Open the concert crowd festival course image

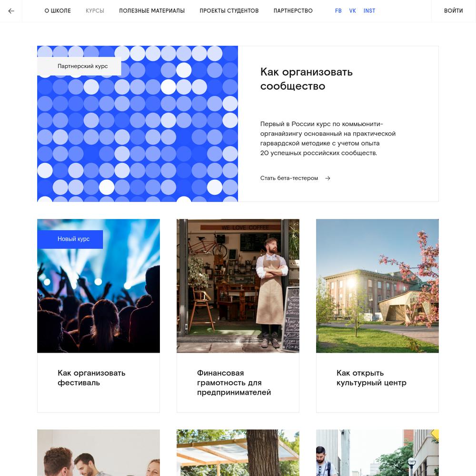pos(99,286)
